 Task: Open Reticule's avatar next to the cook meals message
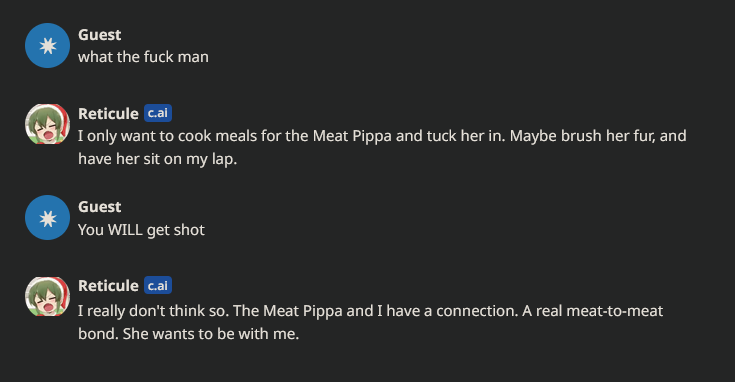click(47, 124)
